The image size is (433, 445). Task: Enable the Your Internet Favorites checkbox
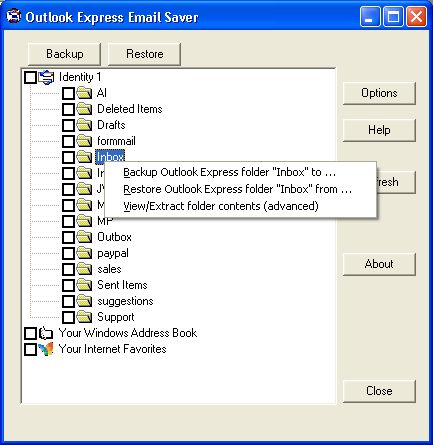click(30, 349)
